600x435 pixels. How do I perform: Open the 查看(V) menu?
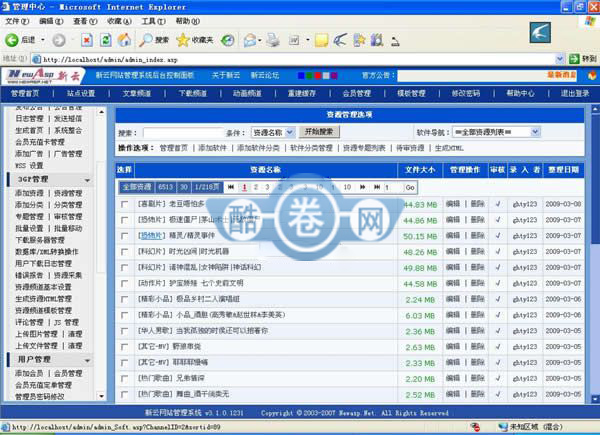click(x=85, y=21)
